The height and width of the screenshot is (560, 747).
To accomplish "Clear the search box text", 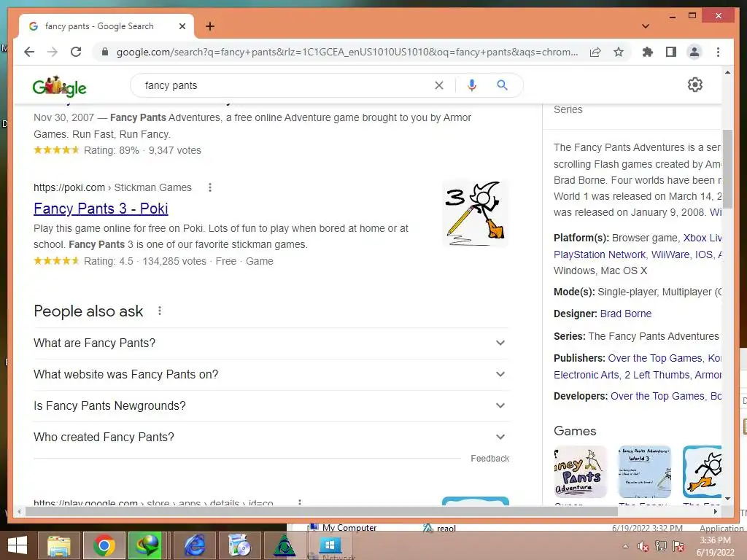I will 438,85.
